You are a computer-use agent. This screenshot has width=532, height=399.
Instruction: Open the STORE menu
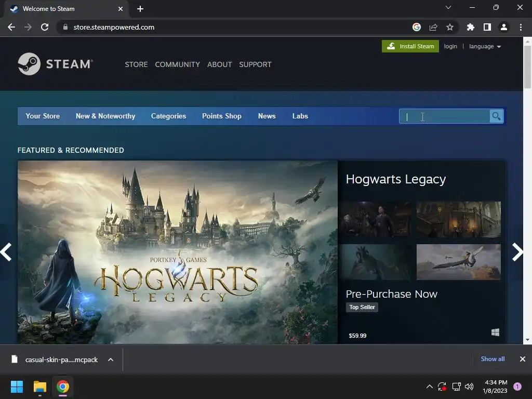[x=136, y=64]
